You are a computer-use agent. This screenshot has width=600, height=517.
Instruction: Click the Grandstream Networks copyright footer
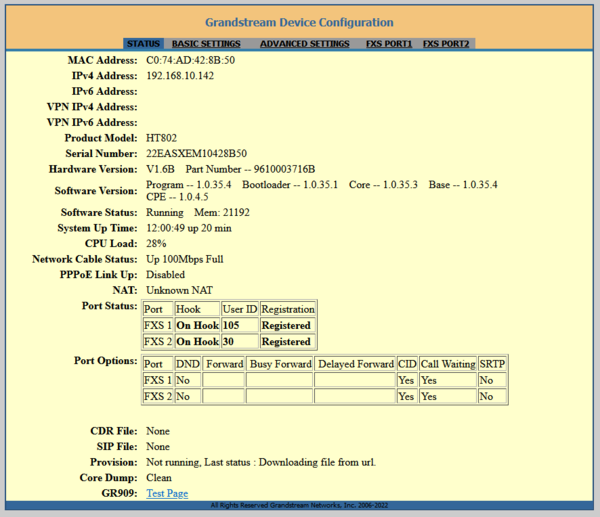click(x=299, y=506)
